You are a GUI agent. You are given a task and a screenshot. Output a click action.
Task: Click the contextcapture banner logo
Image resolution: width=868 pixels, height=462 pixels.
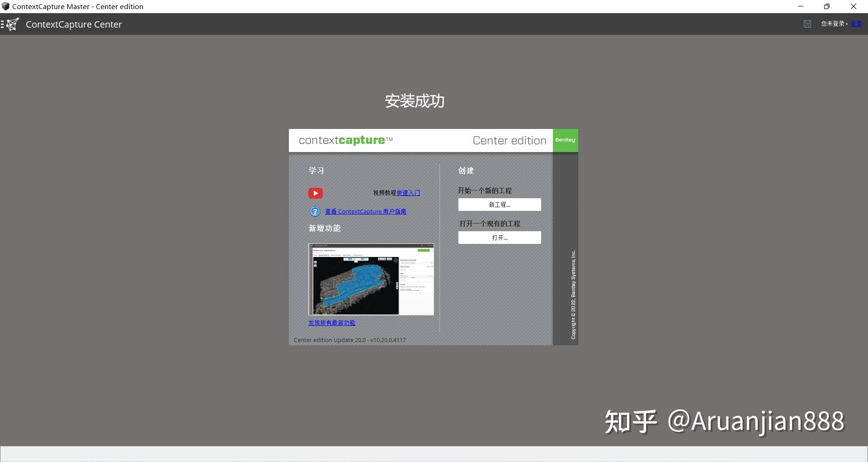pyautogui.click(x=345, y=140)
